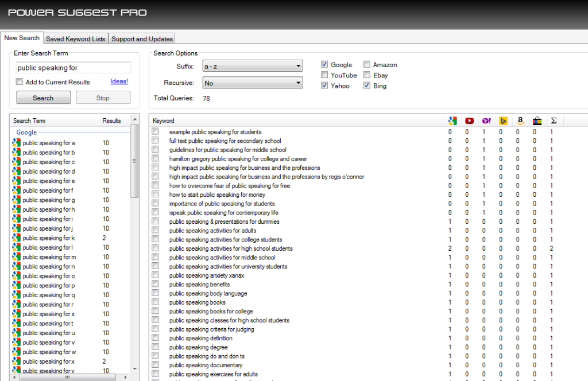Image resolution: width=588 pixels, height=381 pixels.
Task: Sort by the Bing column icon
Action: click(503, 120)
